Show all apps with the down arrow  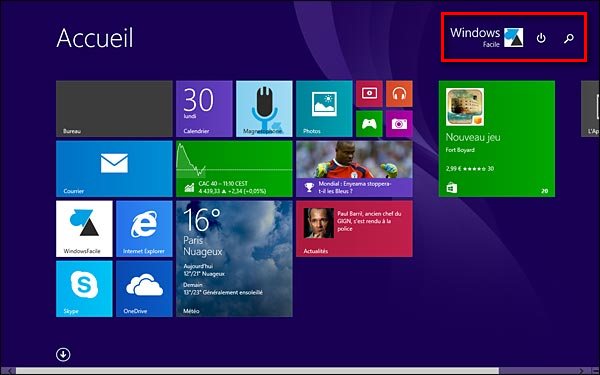(63, 354)
